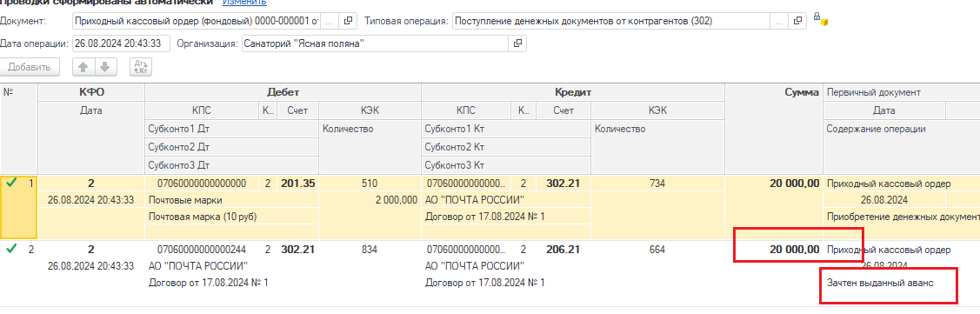Select the Почтовая марка (10 руб) cell
980x314 pixels.
[232, 217]
